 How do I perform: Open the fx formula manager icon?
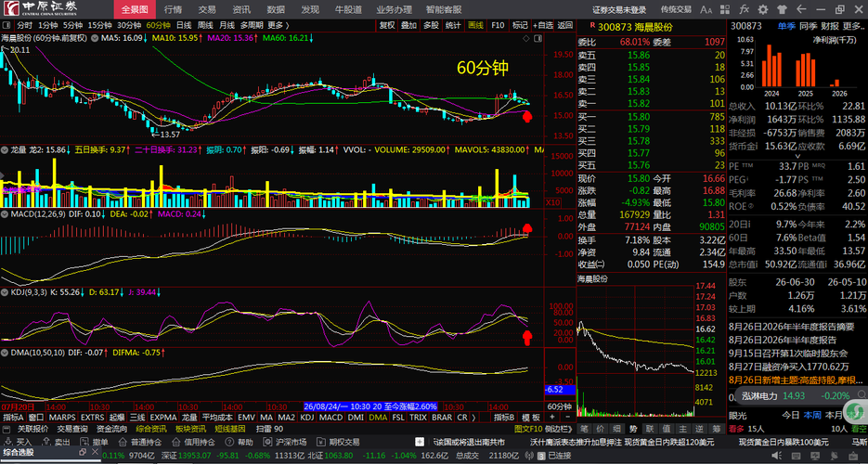745,9
